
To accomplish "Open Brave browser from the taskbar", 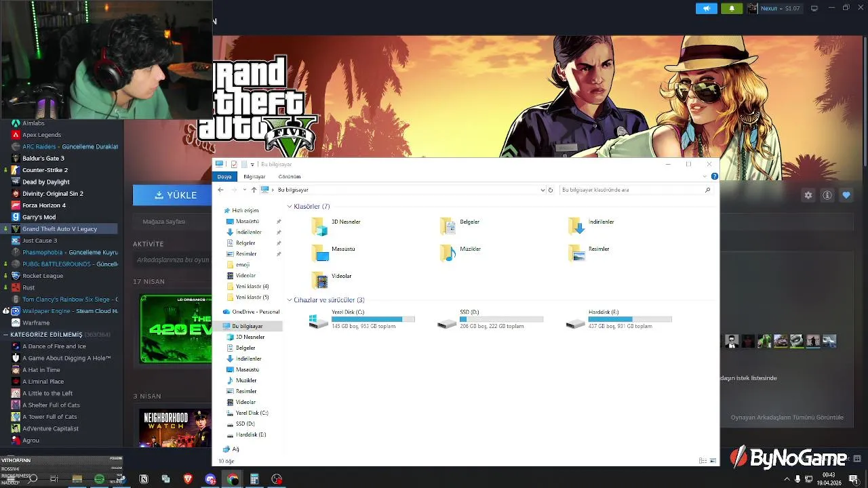I will point(188,479).
